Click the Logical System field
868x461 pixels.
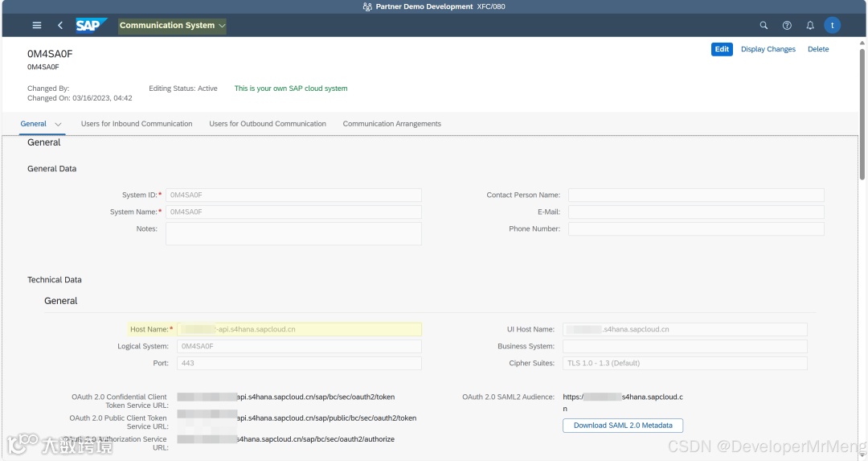pyautogui.click(x=299, y=346)
